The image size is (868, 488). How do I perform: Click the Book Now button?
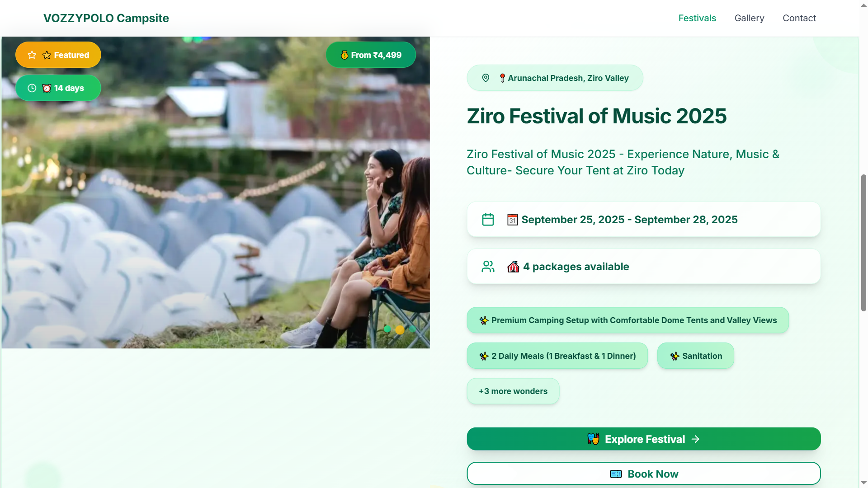pos(644,474)
